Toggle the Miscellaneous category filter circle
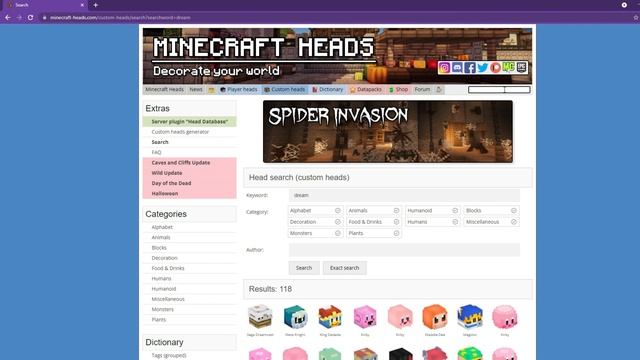The width and height of the screenshot is (640, 360). tap(514, 222)
